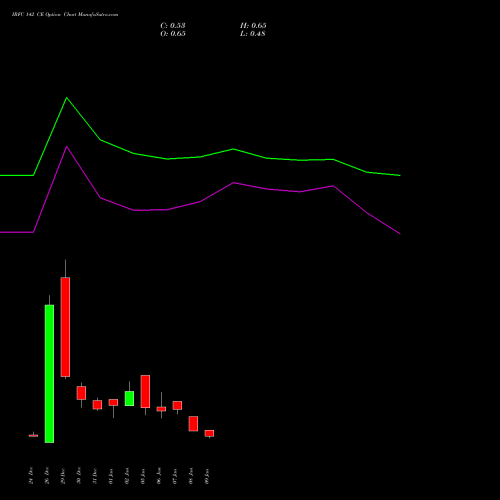Click the chart title text at top left
The height and width of the screenshot is (500, 500).
(x=65, y=15)
